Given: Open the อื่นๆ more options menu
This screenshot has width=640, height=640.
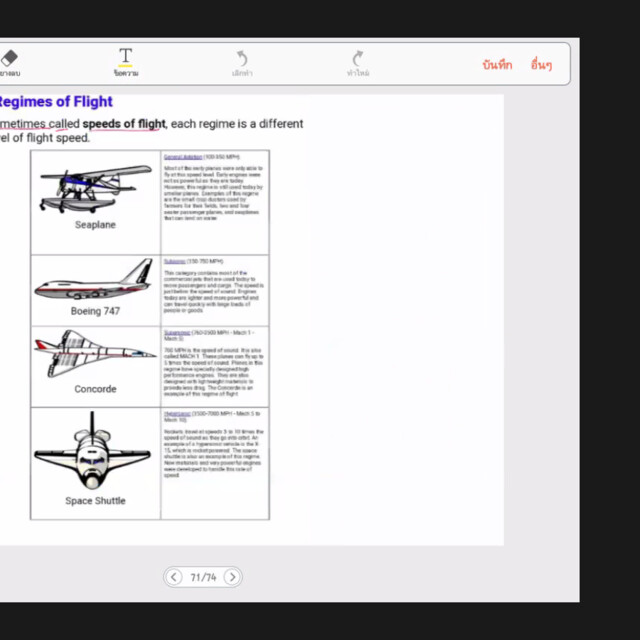Looking at the screenshot, I should pos(541,64).
